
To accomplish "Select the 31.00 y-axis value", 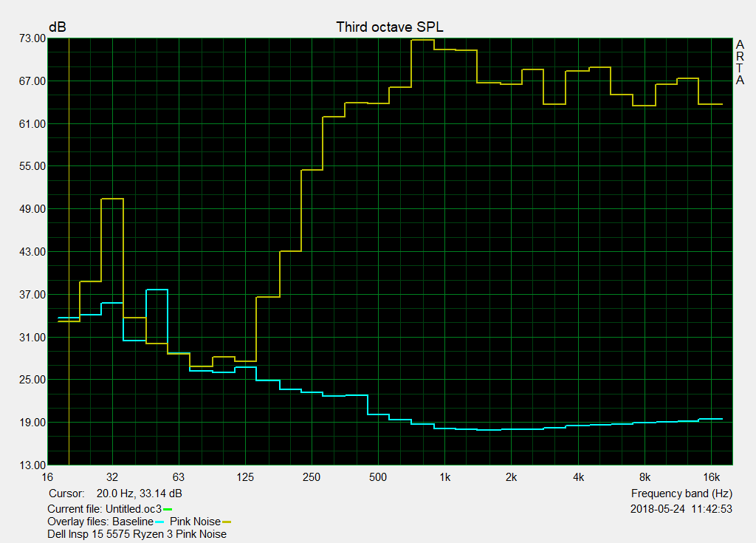I will (x=32, y=338).
